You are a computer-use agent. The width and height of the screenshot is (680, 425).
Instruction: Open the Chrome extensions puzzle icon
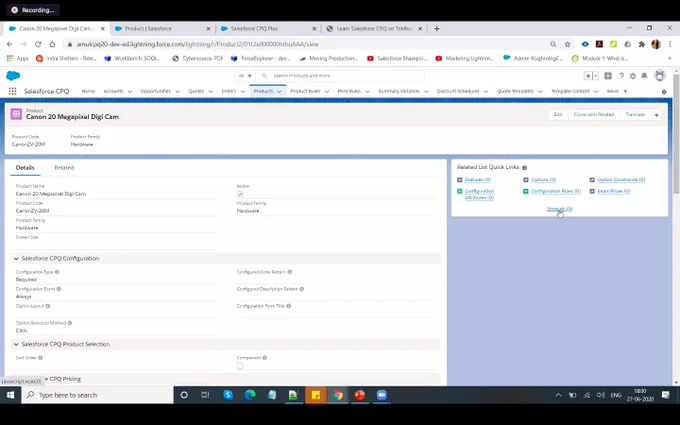click(641, 44)
